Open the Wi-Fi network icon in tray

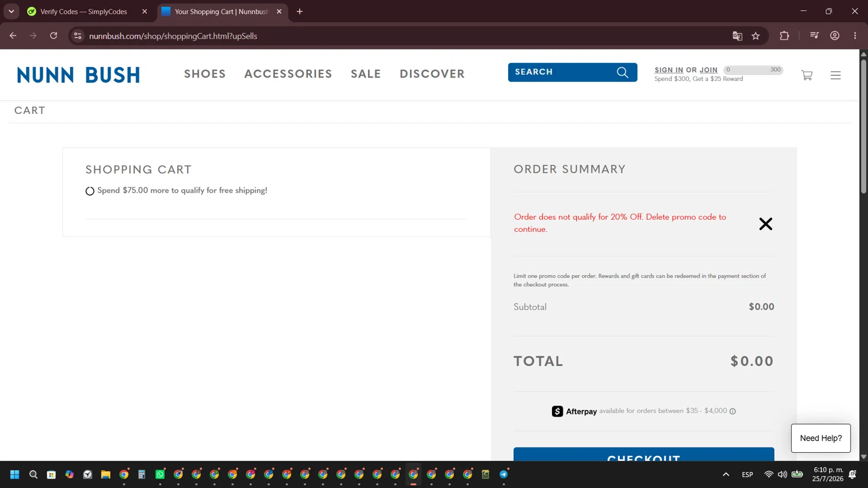point(768,475)
